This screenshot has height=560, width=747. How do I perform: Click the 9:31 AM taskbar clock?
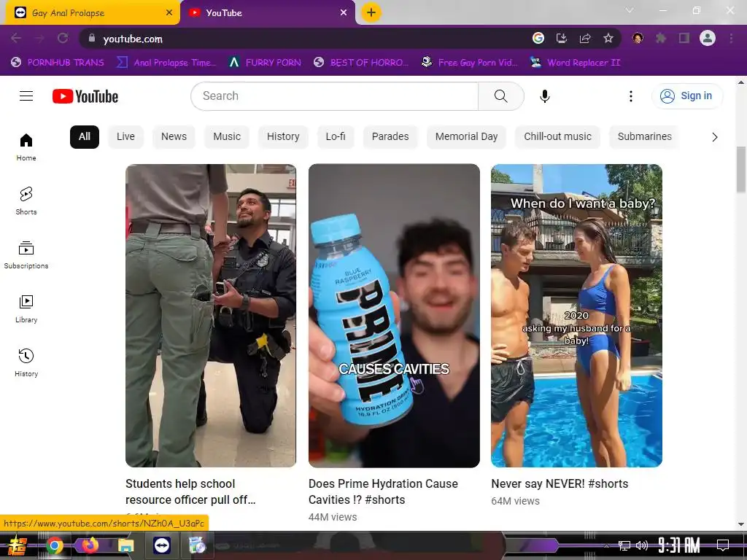coord(679,545)
